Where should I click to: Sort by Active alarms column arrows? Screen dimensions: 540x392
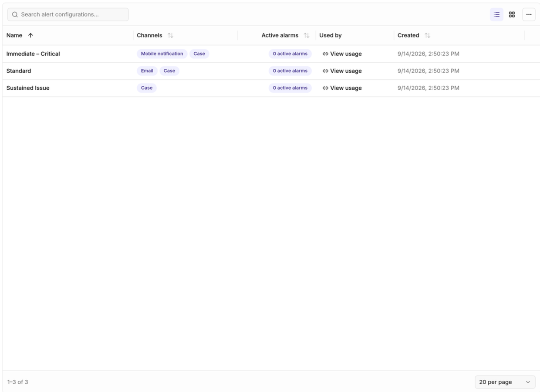pyautogui.click(x=307, y=35)
